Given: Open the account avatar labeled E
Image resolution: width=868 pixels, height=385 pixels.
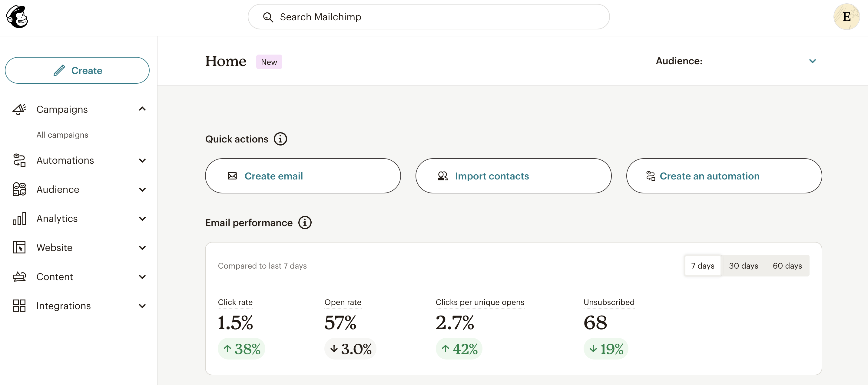Looking at the screenshot, I should click(846, 17).
